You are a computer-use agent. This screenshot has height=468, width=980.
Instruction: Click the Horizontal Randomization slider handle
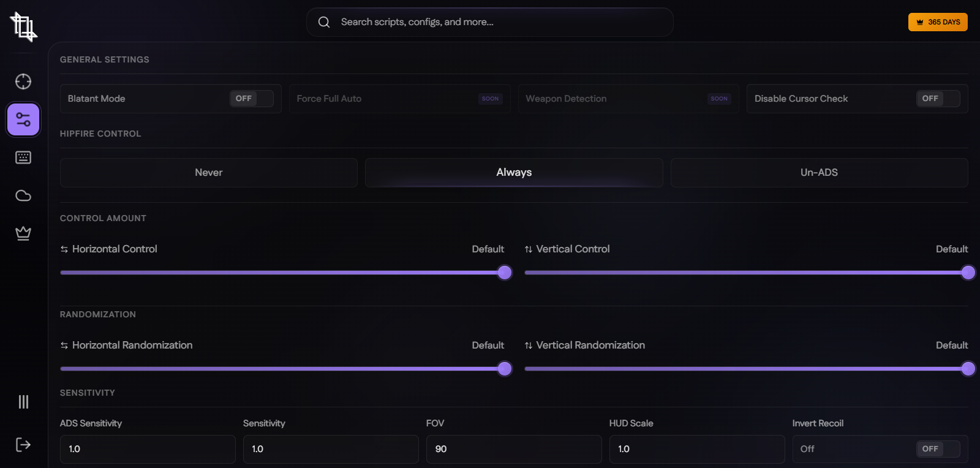pos(504,369)
